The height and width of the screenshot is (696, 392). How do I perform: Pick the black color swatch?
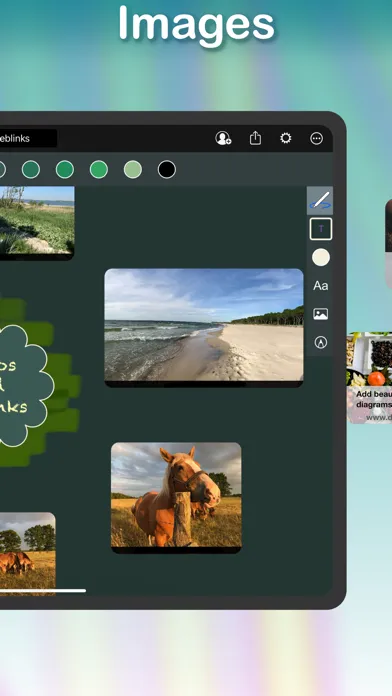click(167, 170)
